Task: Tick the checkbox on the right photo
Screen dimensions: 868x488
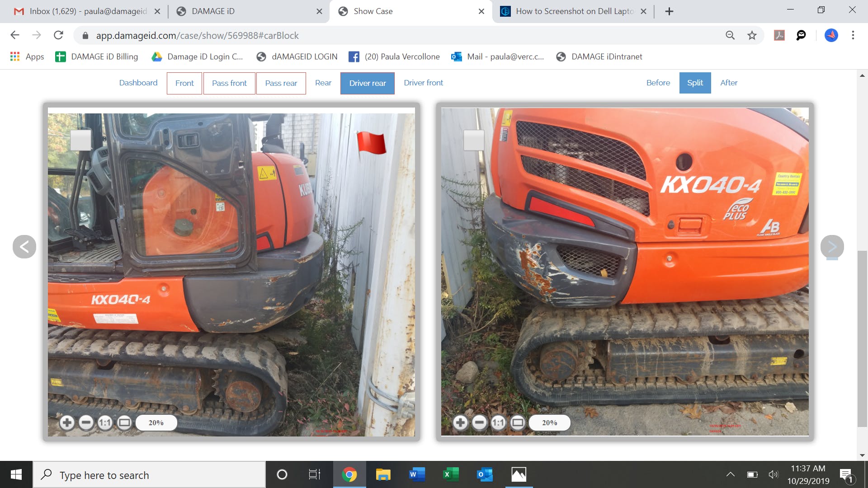Action: pos(474,140)
